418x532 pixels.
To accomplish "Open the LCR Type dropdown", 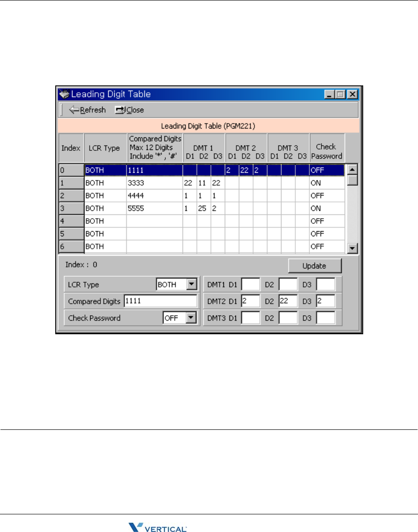I will point(191,284).
